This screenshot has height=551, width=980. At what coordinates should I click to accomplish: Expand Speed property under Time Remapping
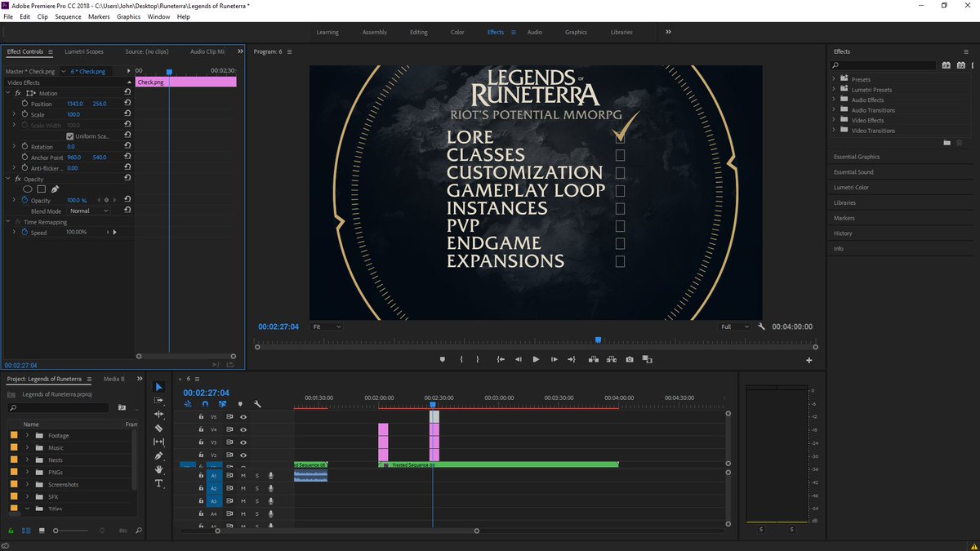click(14, 232)
